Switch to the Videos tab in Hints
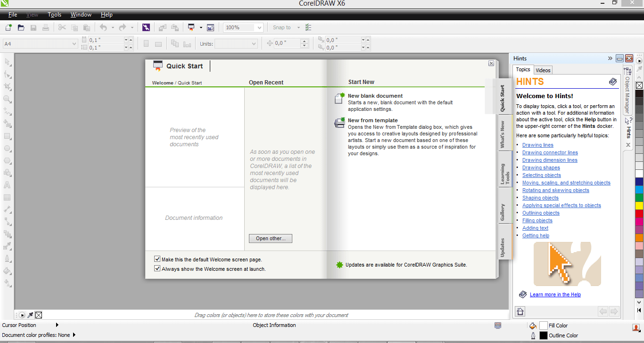644x343 pixels. (543, 70)
